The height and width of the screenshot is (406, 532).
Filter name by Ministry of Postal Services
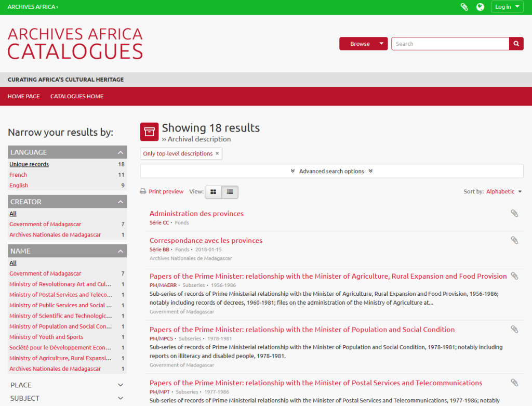[61, 295]
